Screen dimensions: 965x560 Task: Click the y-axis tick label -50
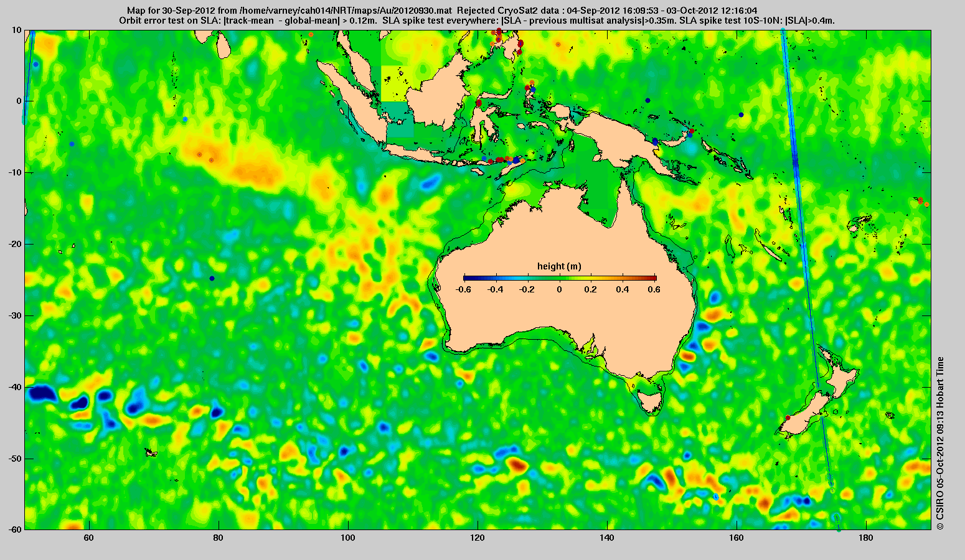(15, 459)
